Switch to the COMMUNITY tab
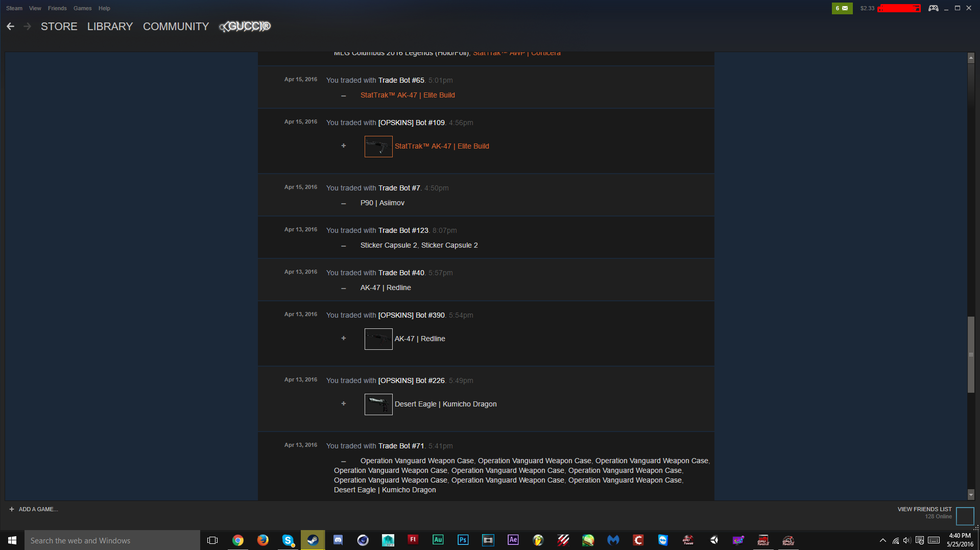The height and width of the screenshot is (550, 980). coord(176,27)
